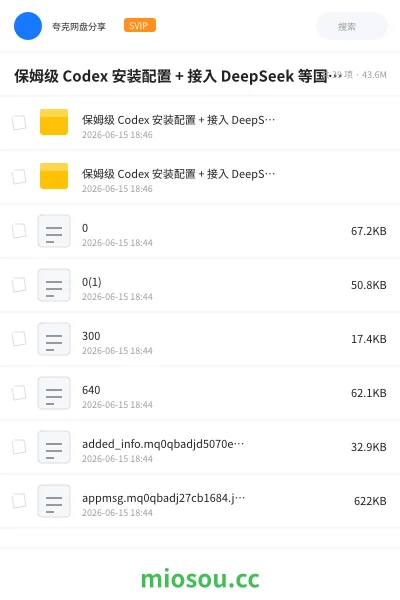
Task: Click the date under file 300
Action: coord(117,351)
